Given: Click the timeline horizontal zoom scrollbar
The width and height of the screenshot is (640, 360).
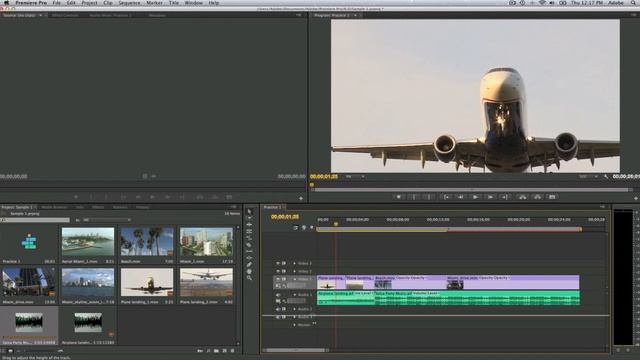Looking at the screenshot, I should coord(296,350).
